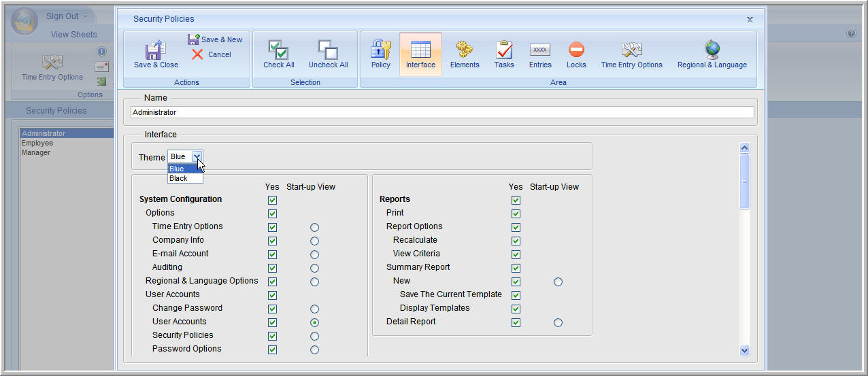Image resolution: width=868 pixels, height=376 pixels.
Task: Uncheck the Company Info checkbox
Action: (x=272, y=241)
